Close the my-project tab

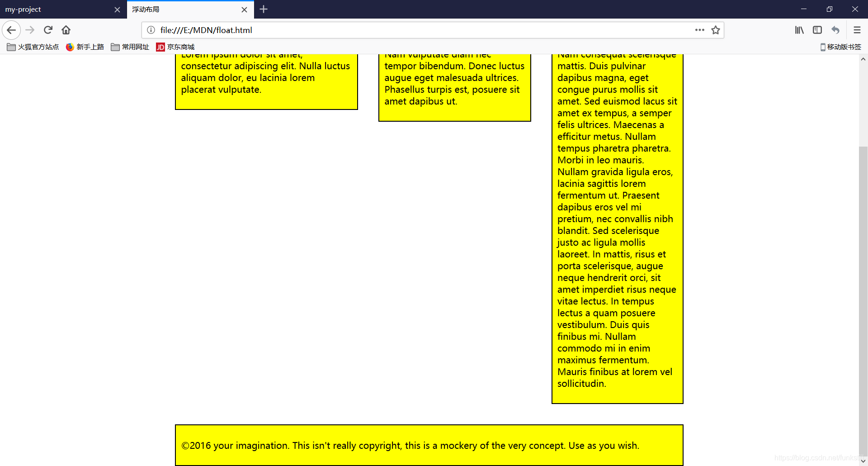click(117, 10)
